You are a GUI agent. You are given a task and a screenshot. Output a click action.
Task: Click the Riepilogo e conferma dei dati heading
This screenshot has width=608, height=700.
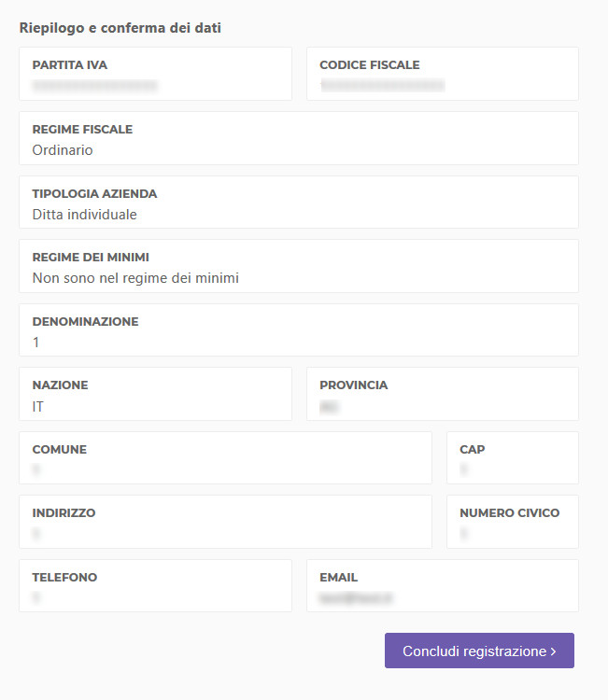(120, 28)
